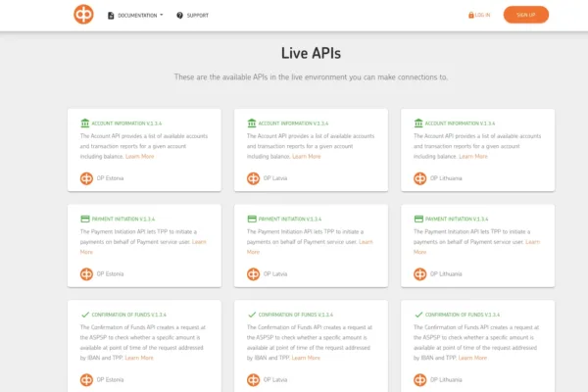
Task: Click the OP Lithuania logo in Payment Initiation card
Action: click(x=420, y=273)
